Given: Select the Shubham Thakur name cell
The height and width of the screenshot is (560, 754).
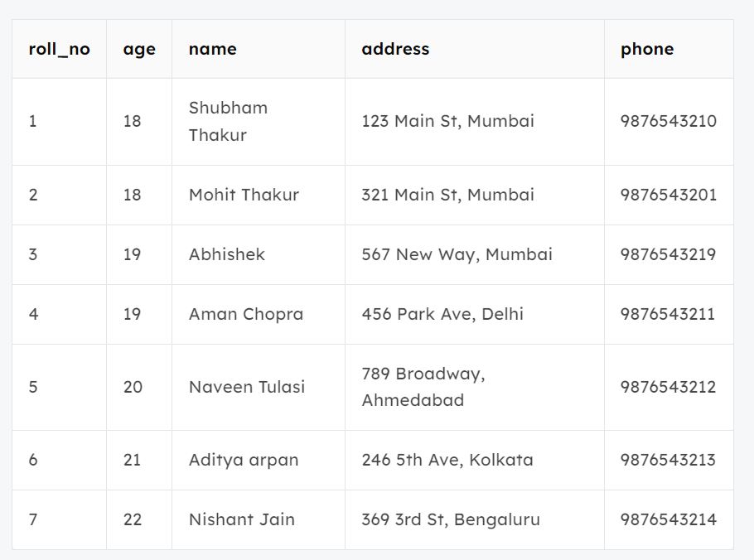Looking at the screenshot, I should pos(228,121).
